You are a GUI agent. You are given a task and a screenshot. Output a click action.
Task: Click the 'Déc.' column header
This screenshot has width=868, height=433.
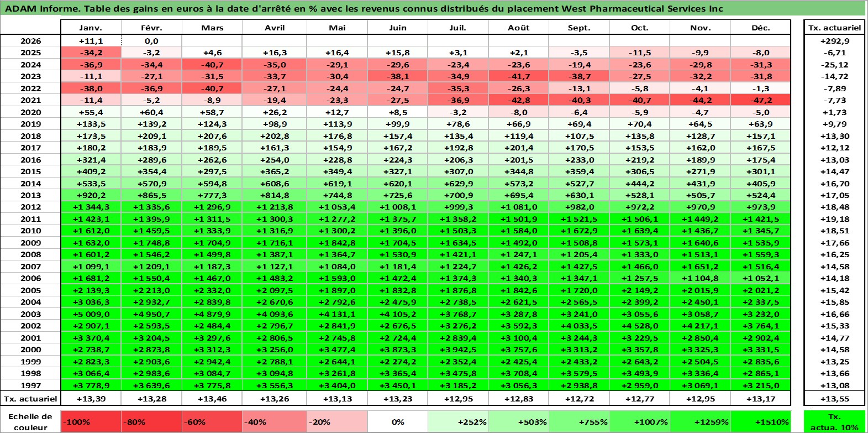761,28
